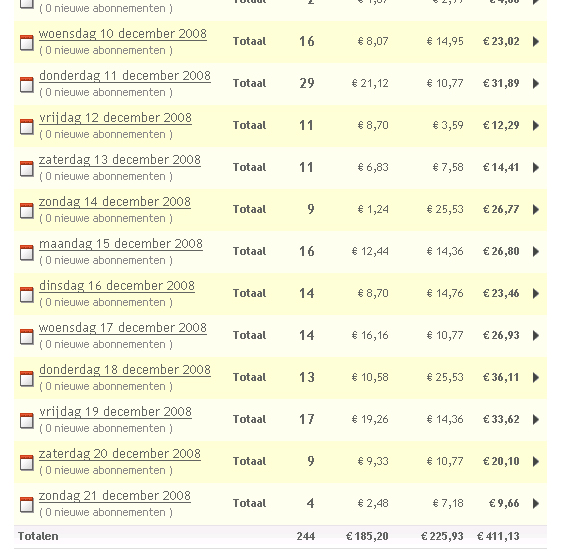Click calendar icon for vrijdag 12 december
Image resolution: width=563 pixels, height=552 pixels.
[x=27, y=126]
